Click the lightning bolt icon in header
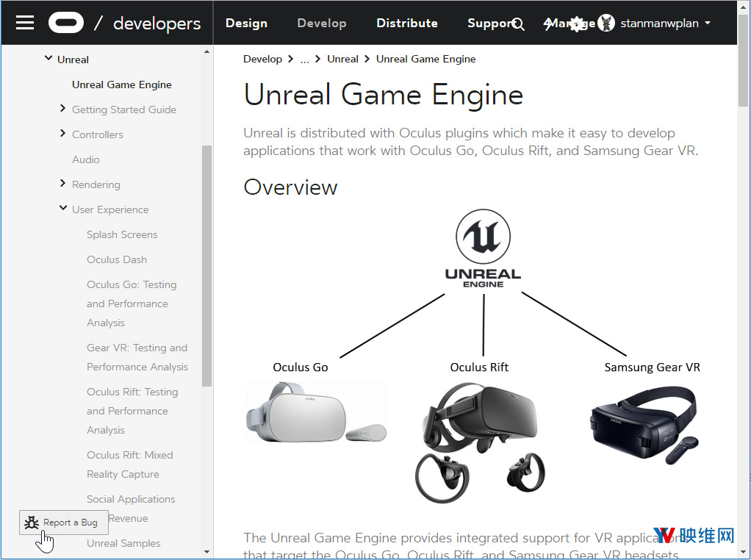This screenshot has height=560, width=751. coord(548,24)
